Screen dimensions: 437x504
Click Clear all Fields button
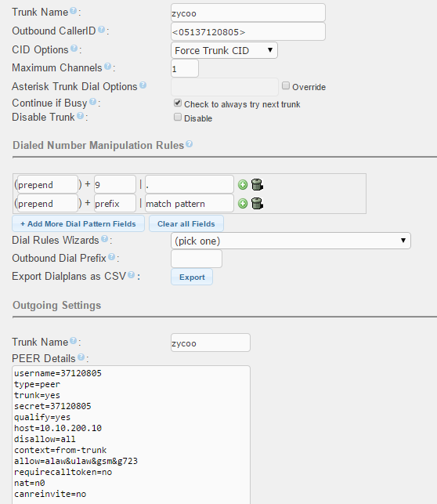point(186,223)
